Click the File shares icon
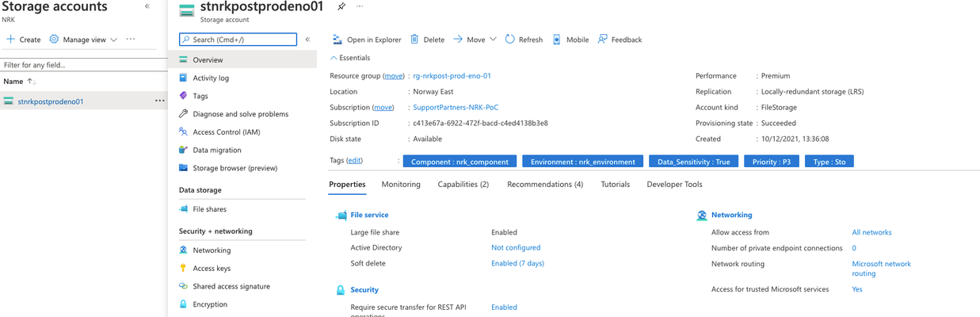This screenshot has height=317, width=980. click(x=184, y=209)
